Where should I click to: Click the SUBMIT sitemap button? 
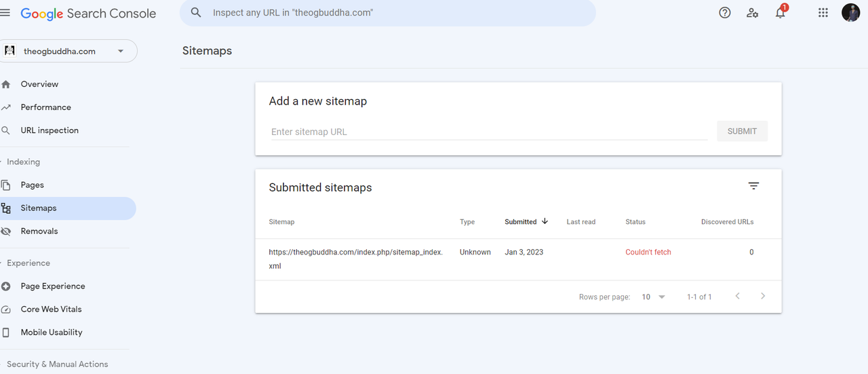[742, 131]
